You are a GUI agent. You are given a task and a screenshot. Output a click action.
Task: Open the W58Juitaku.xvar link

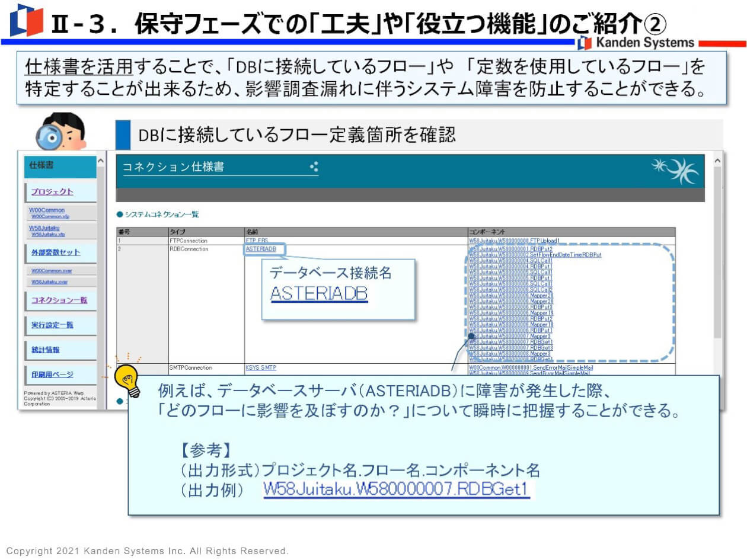[x=49, y=282]
